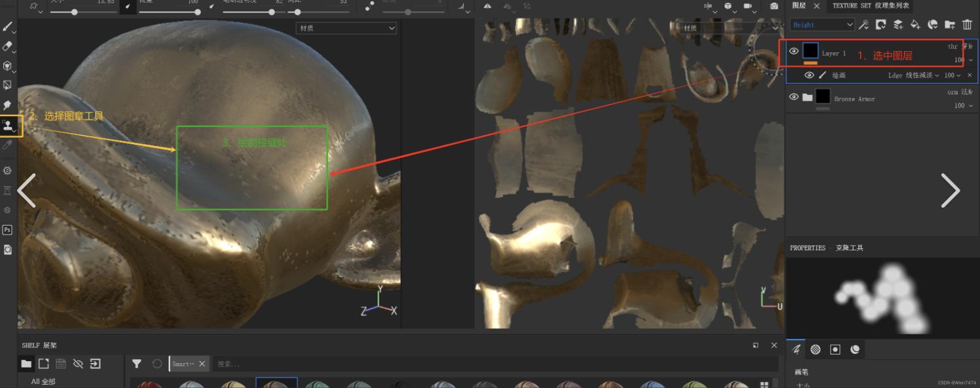Viewport: 980px width, 388px height.
Task: Open the shelf filter funnel icon
Action: coord(136,364)
